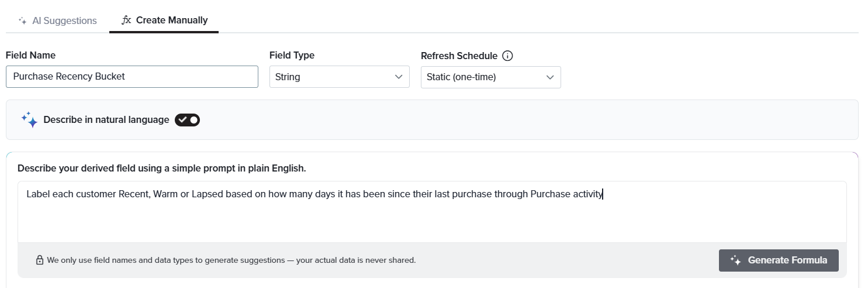Viewport: 868px width, 288px height.
Task: Click the fx icon on Create Manually tab
Action: [126, 20]
